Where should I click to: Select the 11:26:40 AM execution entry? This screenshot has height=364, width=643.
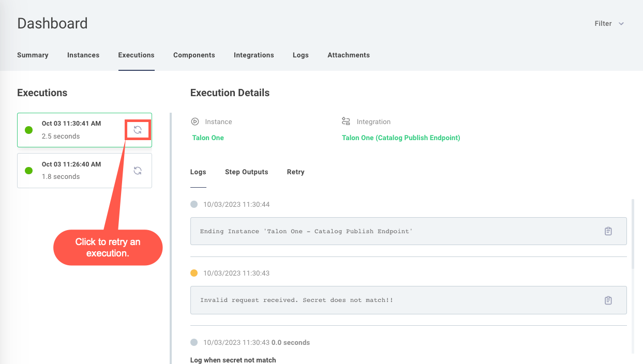tap(78, 170)
